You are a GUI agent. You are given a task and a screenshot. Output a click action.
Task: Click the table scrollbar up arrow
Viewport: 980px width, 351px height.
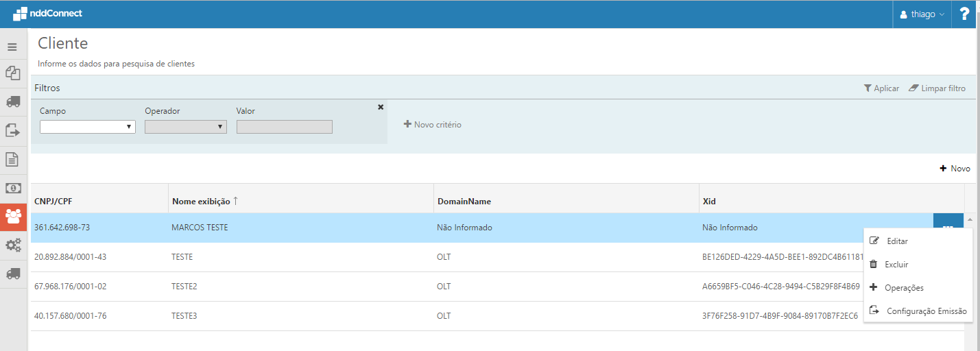(x=970, y=219)
